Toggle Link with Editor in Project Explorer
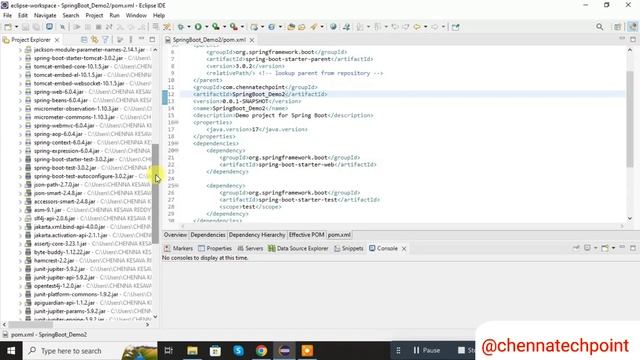The image size is (640, 360). [95, 40]
